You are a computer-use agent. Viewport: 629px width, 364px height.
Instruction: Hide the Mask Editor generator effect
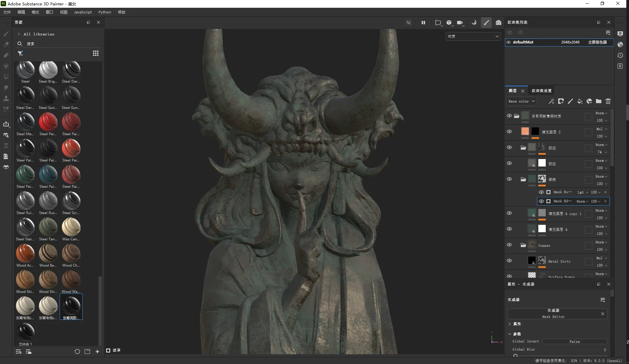point(541,201)
